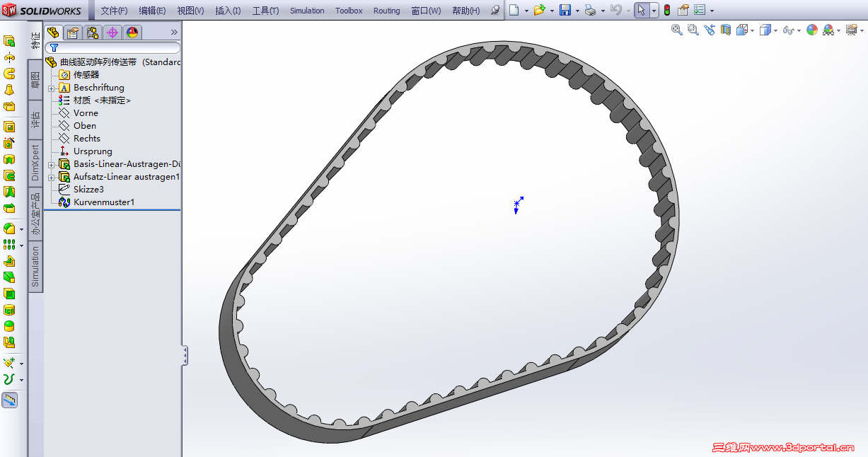
Task: Click the Curves tool icon
Action: (x=9, y=379)
